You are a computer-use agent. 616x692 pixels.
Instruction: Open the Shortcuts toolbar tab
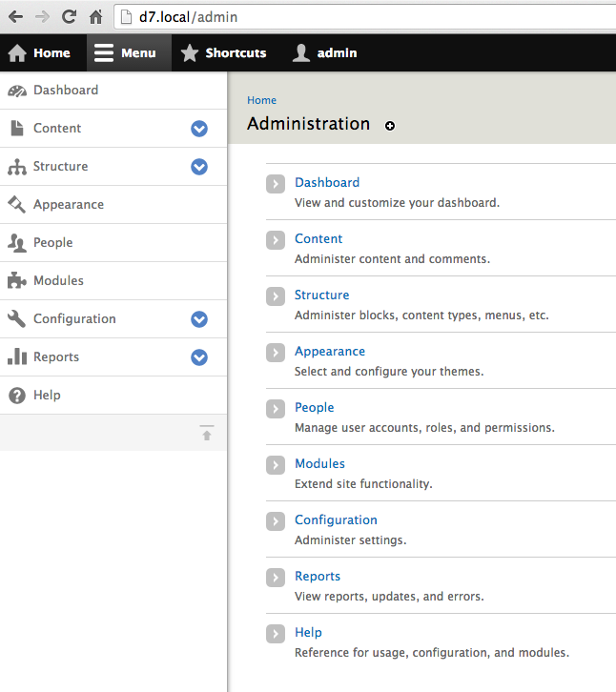point(224,53)
